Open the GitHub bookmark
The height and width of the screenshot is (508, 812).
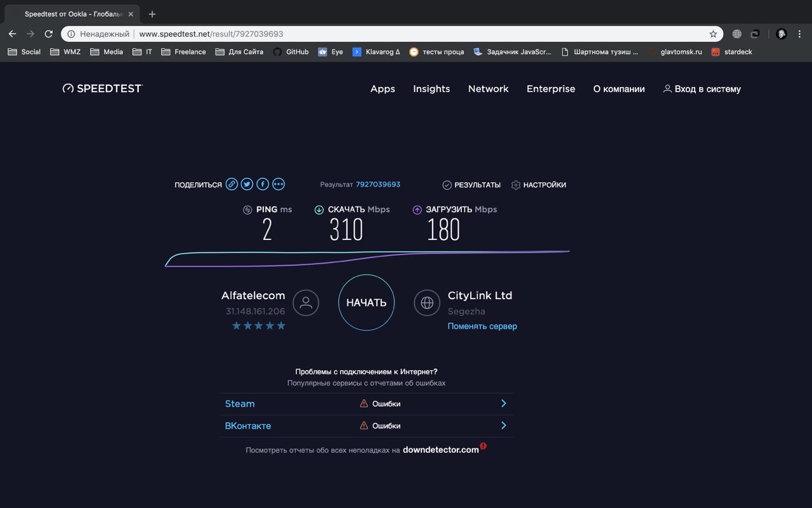[291, 52]
